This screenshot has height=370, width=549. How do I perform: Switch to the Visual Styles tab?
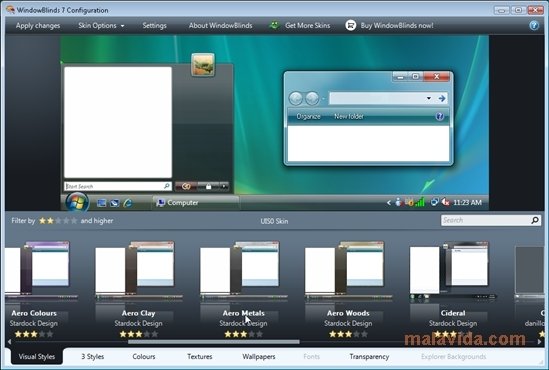pyautogui.click(x=37, y=356)
